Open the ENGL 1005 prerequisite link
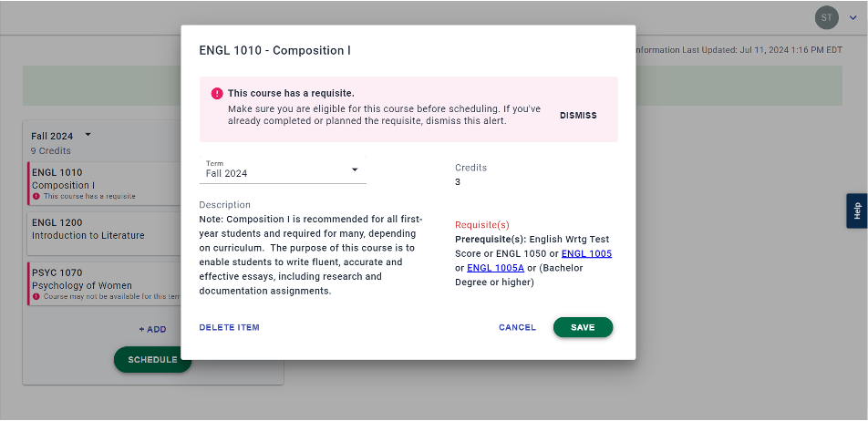 tap(586, 253)
